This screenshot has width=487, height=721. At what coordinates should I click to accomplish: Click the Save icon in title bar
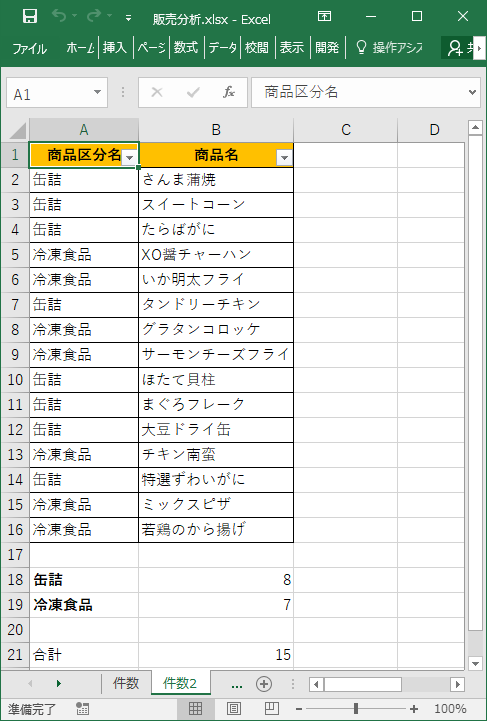30,17
